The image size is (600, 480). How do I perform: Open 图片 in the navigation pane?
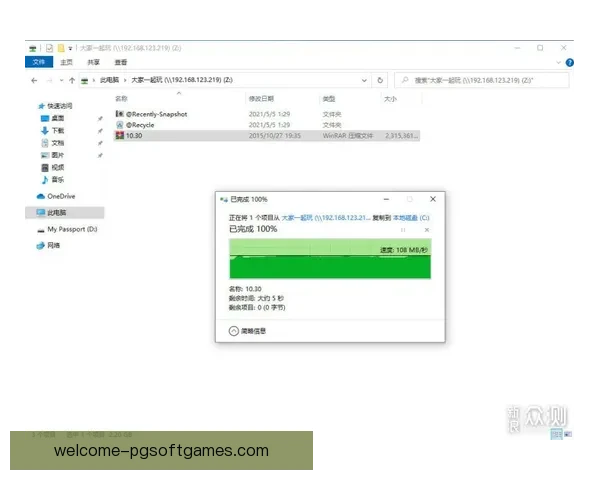[58, 155]
